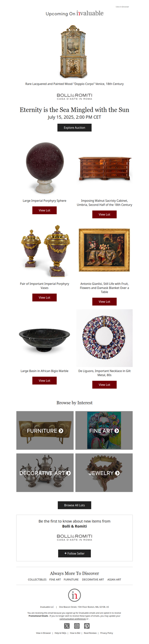Open the communication preferences link
The image size is (149, 644).
coord(73,619)
